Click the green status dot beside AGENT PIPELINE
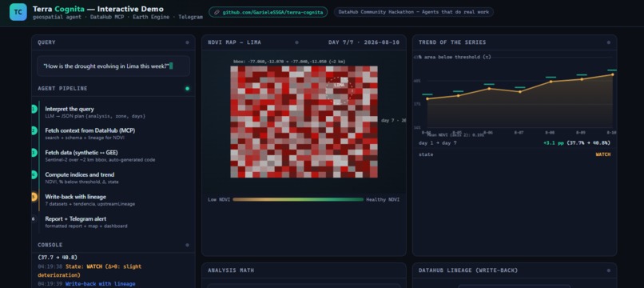The image size is (644, 288). pos(187,89)
